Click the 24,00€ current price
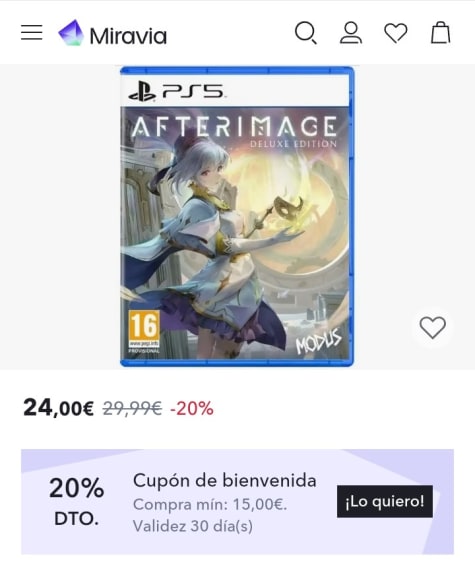The width and height of the screenshot is (475, 575). [x=58, y=408]
